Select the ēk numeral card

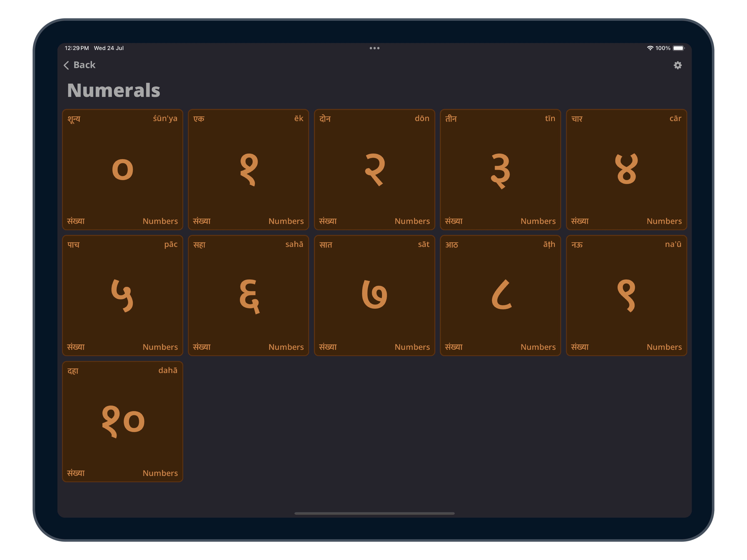pyautogui.click(x=249, y=169)
